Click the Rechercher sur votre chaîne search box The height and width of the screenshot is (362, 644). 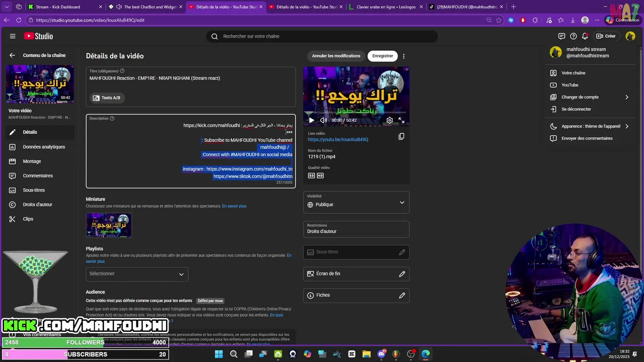(x=322, y=36)
